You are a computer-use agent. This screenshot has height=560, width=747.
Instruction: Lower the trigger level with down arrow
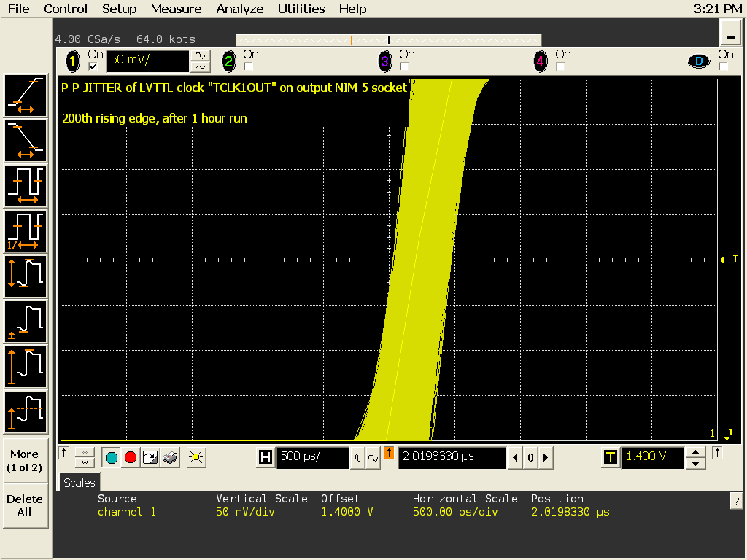695,463
